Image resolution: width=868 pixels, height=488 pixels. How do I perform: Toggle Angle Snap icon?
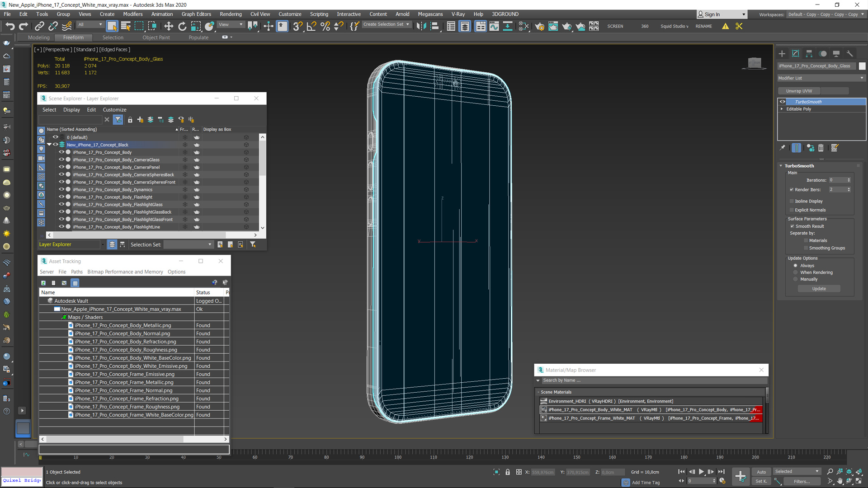tap(311, 26)
